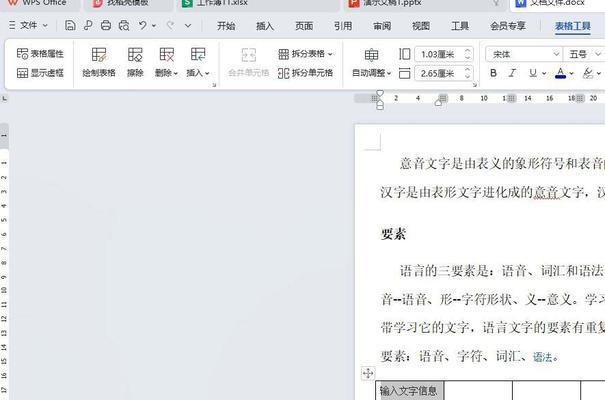Switch to the 插入 ribbon tab
The height and width of the screenshot is (400, 605).
265,26
